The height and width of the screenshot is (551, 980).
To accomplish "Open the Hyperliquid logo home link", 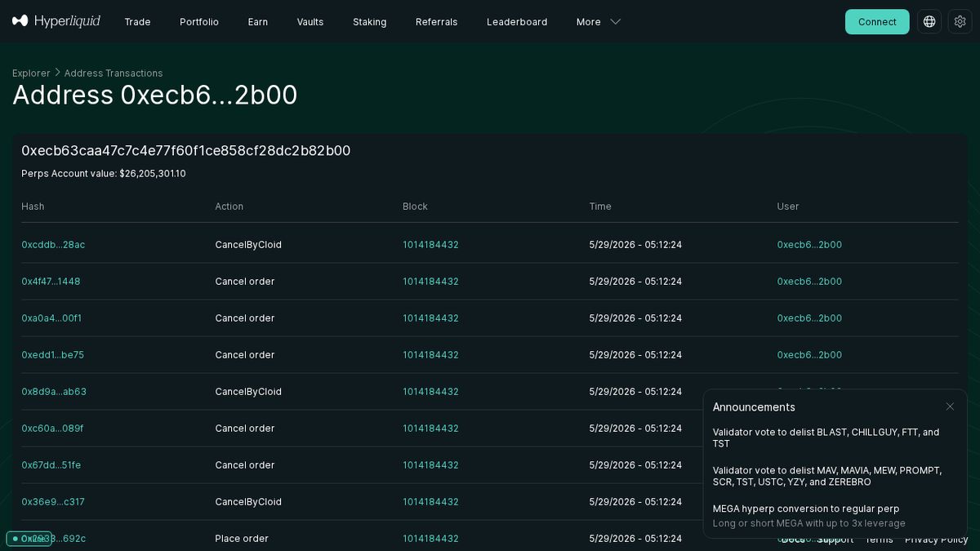I will coord(56,21).
